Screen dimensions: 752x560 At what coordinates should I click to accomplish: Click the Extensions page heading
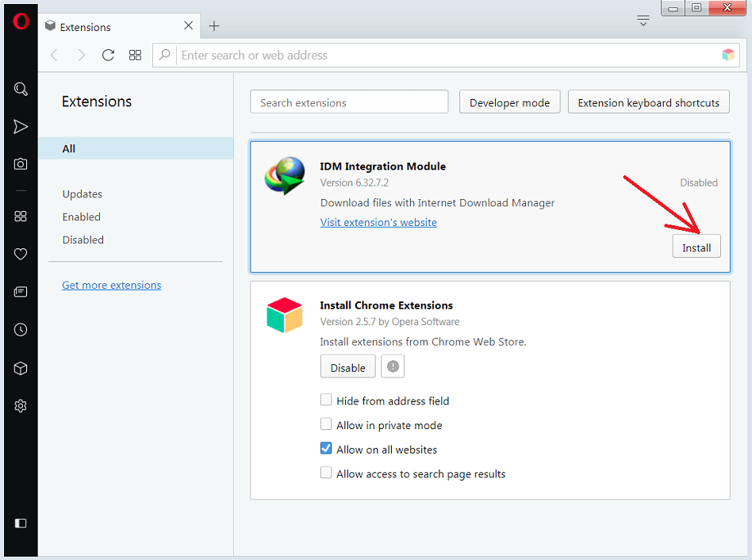(x=97, y=102)
